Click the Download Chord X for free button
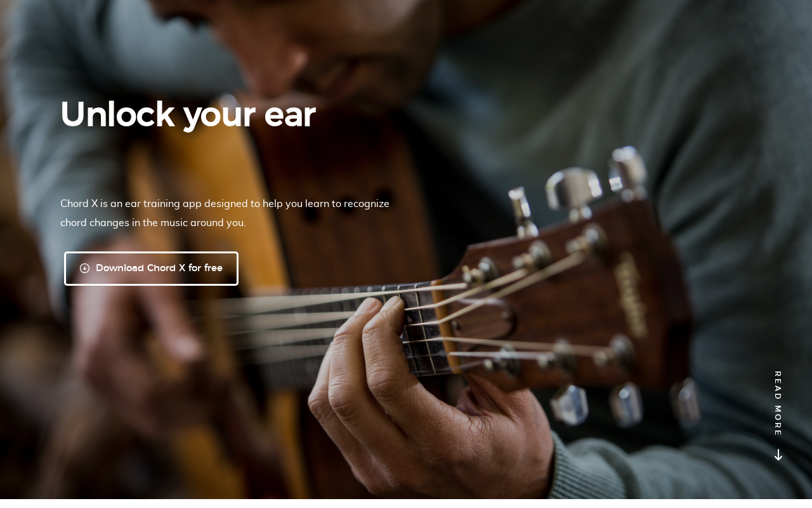Image resolution: width=812 pixels, height=508 pixels. tap(151, 269)
